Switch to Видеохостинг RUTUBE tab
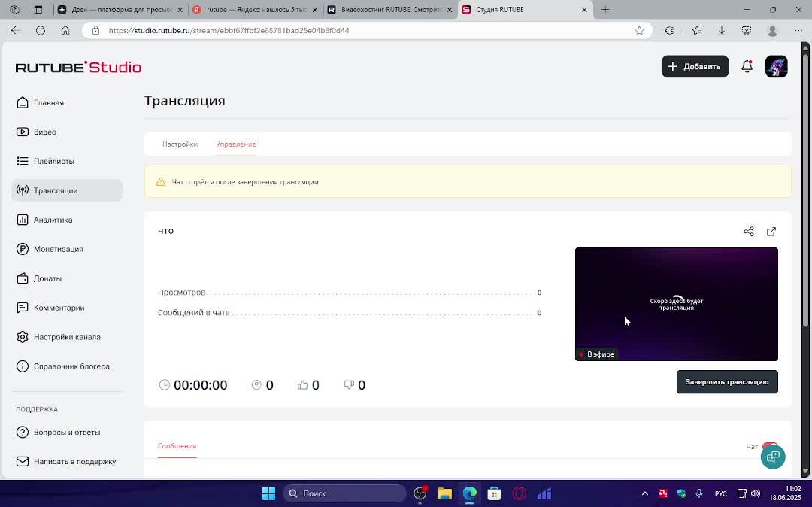This screenshot has height=507, width=812. pyautogui.click(x=390, y=9)
